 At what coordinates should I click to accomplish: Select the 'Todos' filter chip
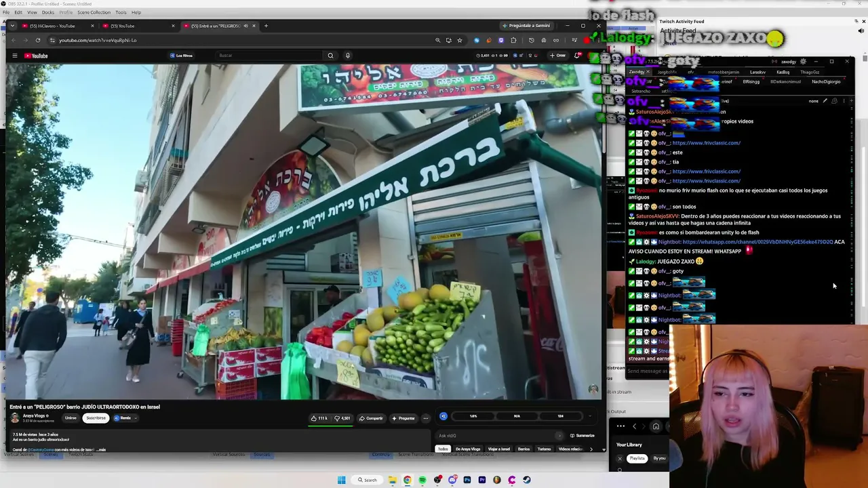click(x=443, y=449)
